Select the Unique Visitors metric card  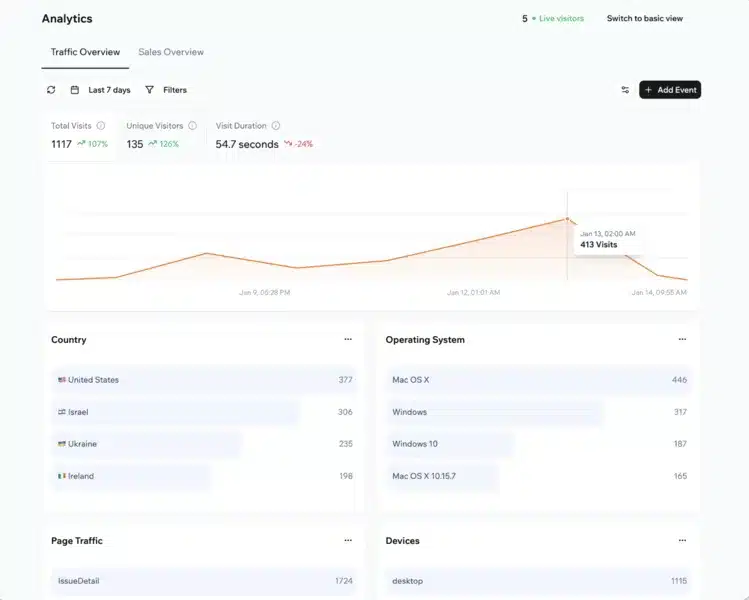pyautogui.click(x=161, y=135)
